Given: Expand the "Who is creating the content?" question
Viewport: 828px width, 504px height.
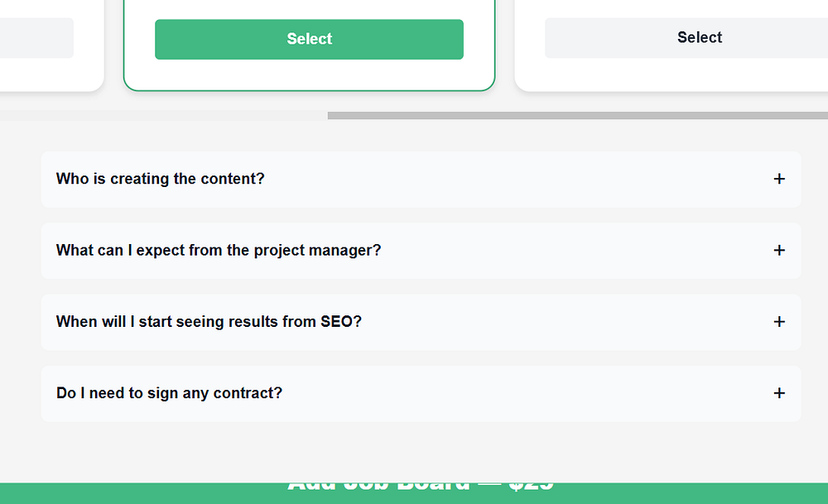Looking at the screenshot, I should tap(161, 179).
